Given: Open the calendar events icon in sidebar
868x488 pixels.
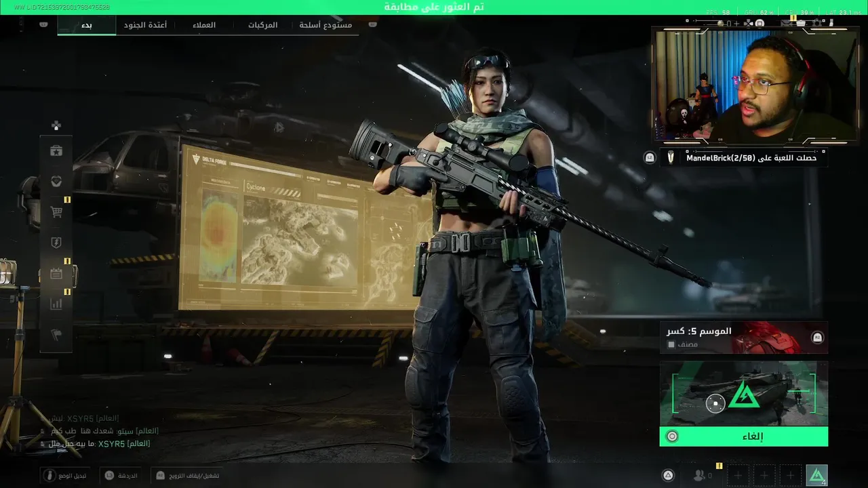Looking at the screenshot, I should 56,274.
